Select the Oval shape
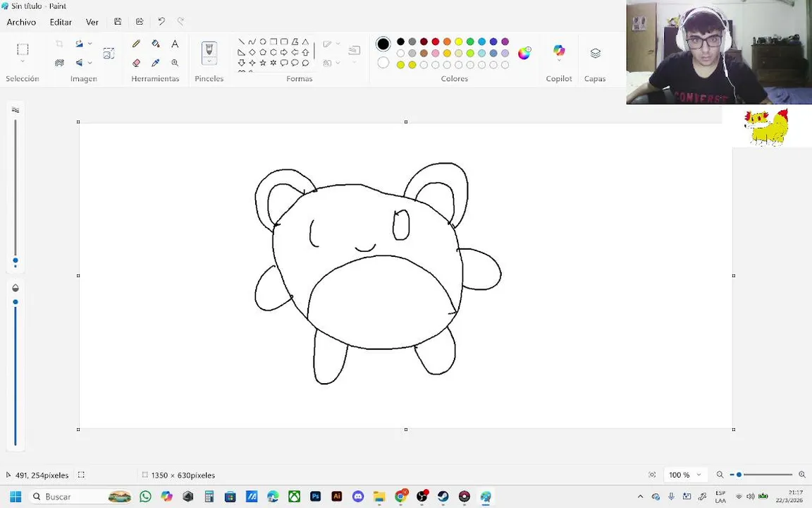 (262, 42)
